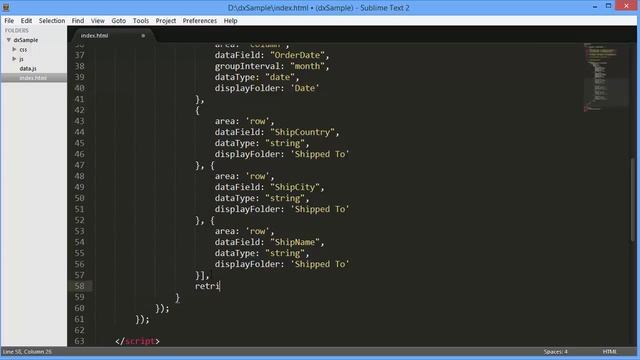Image resolution: width=640 pixels, height=360 pixels.
Task: Click line number 63 in gutter
Action: (x=80, y=341)
